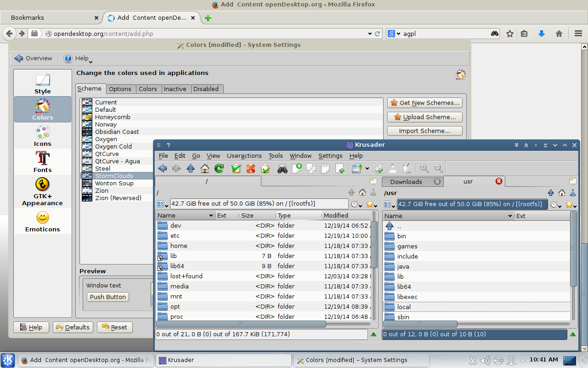Click Upload Scheme button
The height and width of the screenshot is (368, 588).
click(x=425, y=117)
